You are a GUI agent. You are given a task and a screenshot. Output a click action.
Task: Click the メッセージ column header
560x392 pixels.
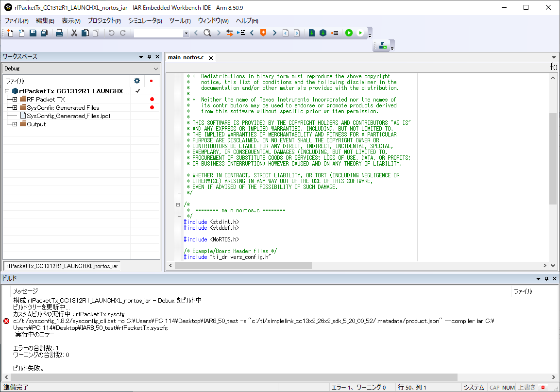click(26, 291)
